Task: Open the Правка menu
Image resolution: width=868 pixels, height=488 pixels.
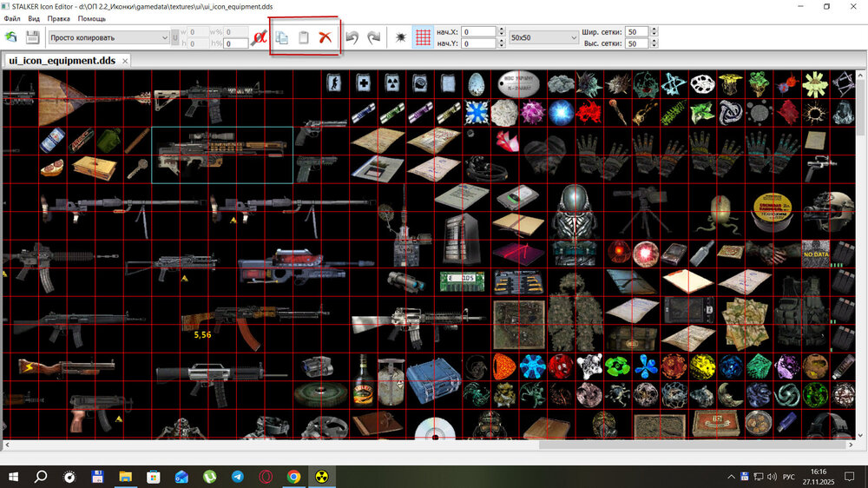Action: click(59, 18)
